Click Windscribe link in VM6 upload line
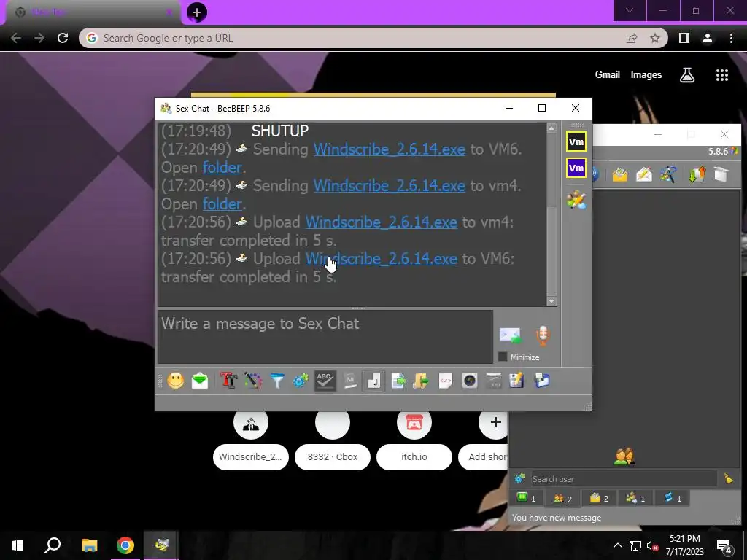Screen dimensions: 747x560 tap(381, 259)
